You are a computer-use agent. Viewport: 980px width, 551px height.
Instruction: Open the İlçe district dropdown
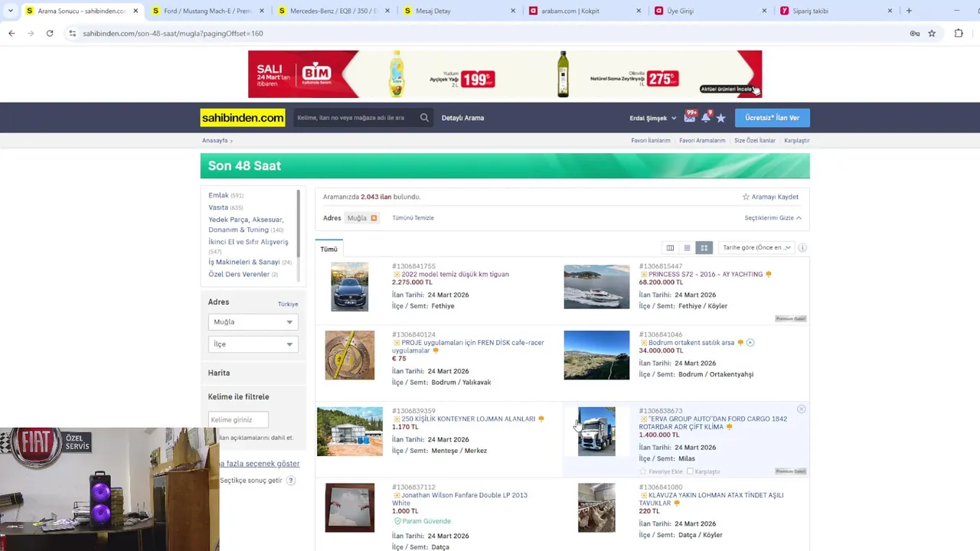pyautogui.click(x=253, y=344)
